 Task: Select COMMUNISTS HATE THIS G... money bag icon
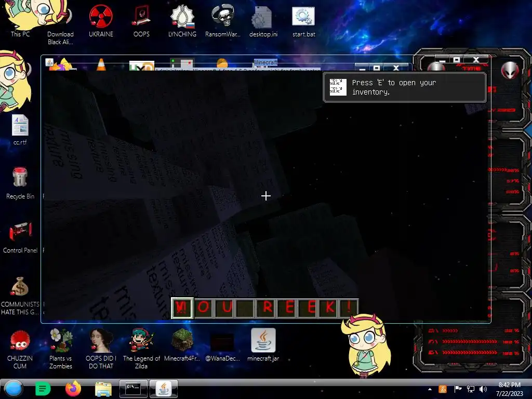[20, 295]
